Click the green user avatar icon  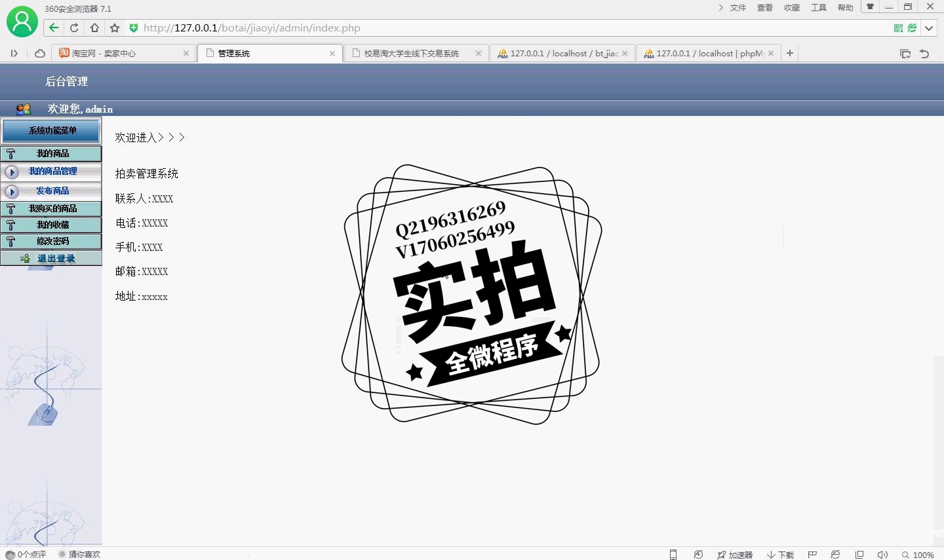tap(22, 22)
